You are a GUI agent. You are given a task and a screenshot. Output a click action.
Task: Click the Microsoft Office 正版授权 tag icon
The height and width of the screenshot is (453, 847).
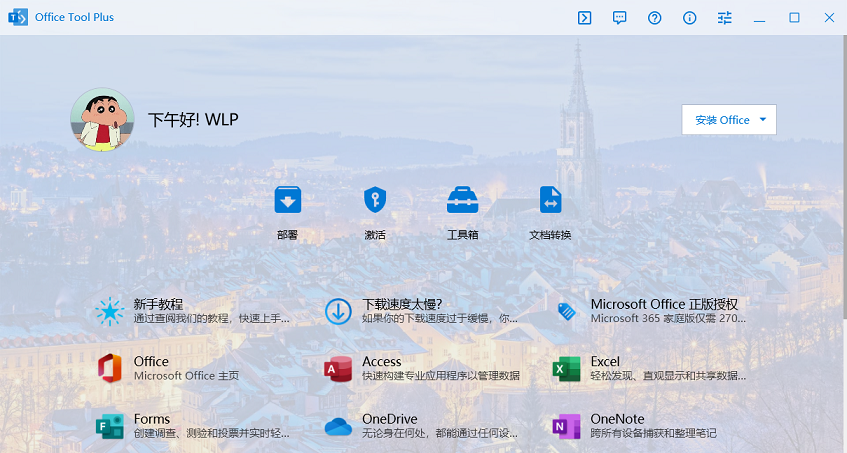click(566, 311)
